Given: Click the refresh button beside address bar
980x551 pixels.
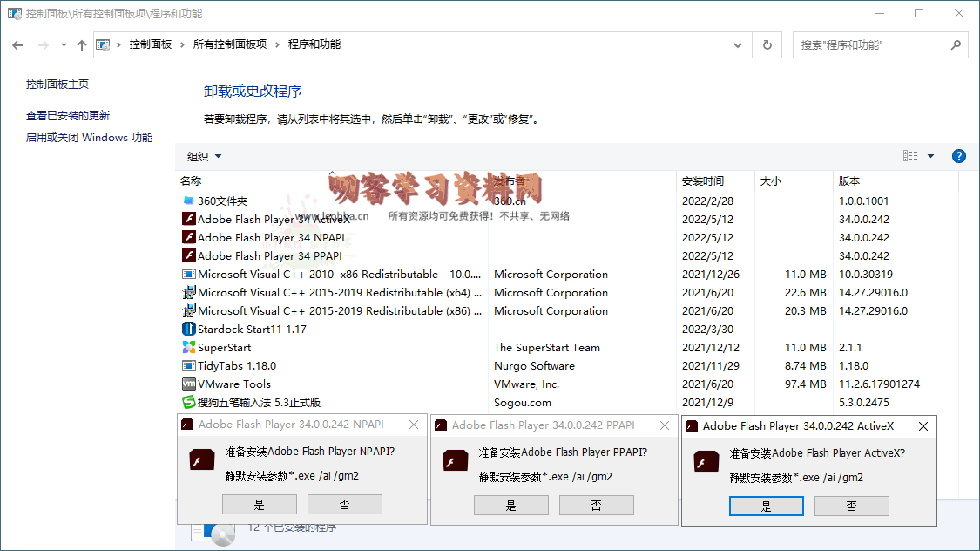Looking at the screenshot, I should point(767,44).
